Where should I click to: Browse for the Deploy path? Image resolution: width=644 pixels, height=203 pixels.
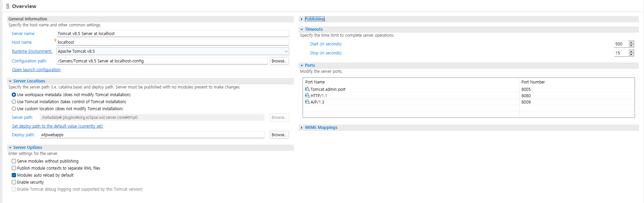pyautogui.click(x=279, y=135)
